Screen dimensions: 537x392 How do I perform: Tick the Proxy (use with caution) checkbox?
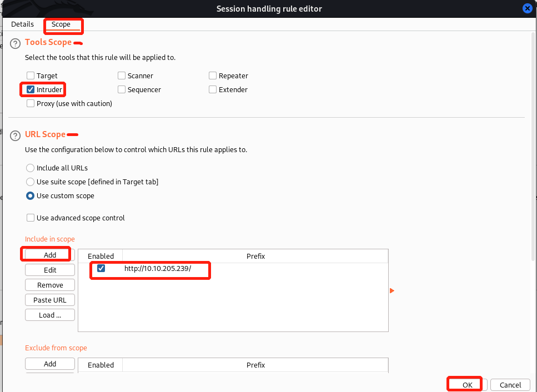[31, 103]
